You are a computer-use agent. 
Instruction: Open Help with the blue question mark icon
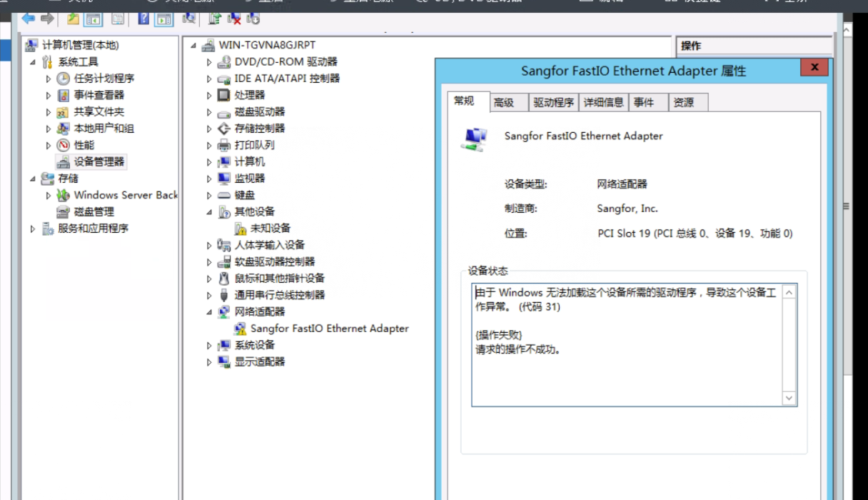click(143, 19)
